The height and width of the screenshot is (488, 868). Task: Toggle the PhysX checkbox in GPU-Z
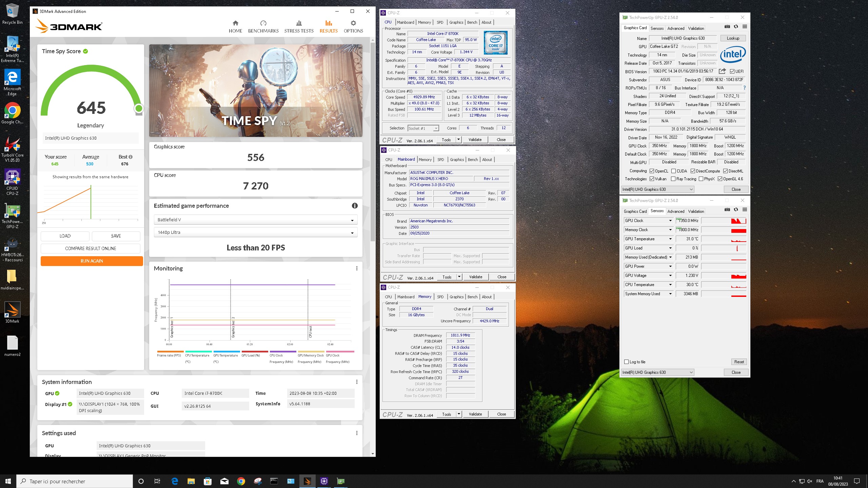tap(701, 179)
